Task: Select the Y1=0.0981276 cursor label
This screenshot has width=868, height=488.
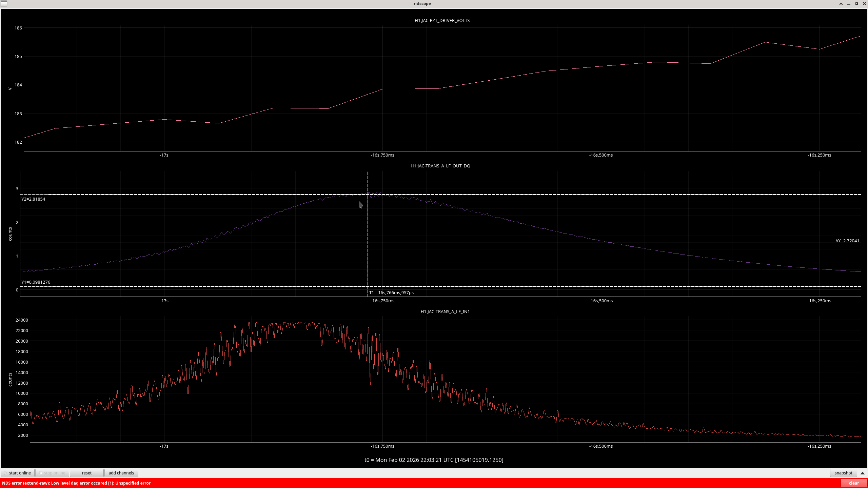Action: [36, 282]
